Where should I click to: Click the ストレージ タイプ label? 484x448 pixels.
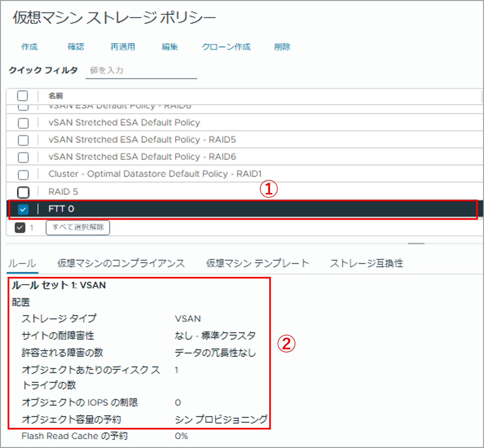tap(59, 319)
